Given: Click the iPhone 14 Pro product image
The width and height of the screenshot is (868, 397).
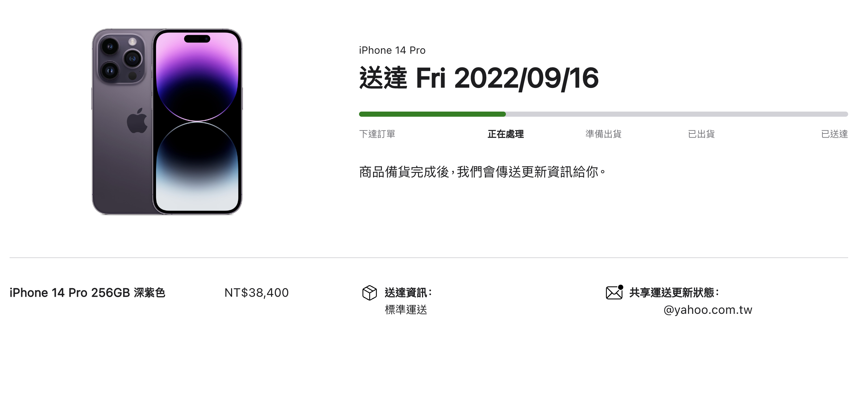Looking at the screenshot, I should pyautogui.click(x=167, y=121).
